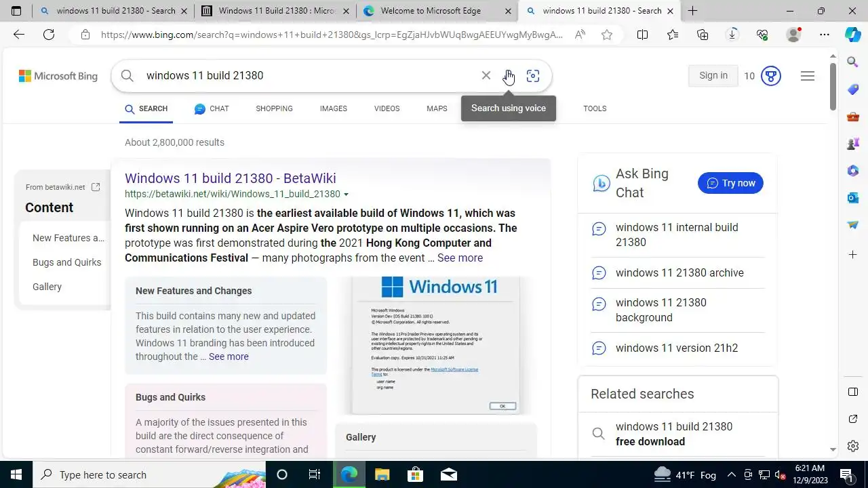Open Microsoft Store from taskbar
The width and height of the screenshot is (868, 488).
[415, 474]
